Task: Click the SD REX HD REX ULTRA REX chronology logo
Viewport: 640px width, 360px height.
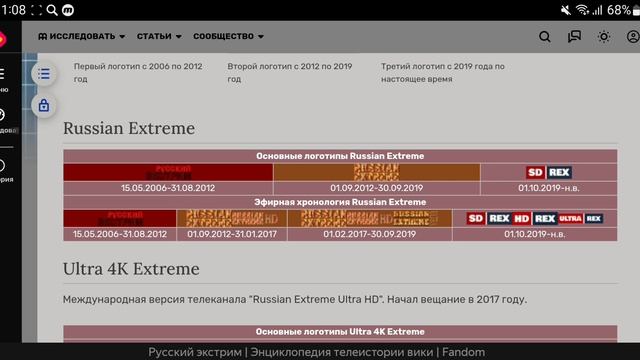Action: coord(535,219)
